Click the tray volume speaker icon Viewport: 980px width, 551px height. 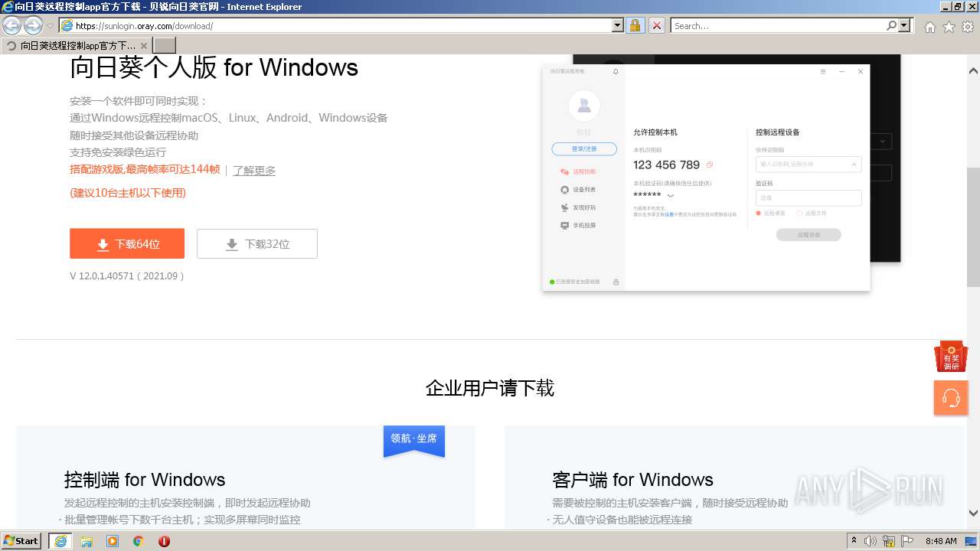pos(871,541)
